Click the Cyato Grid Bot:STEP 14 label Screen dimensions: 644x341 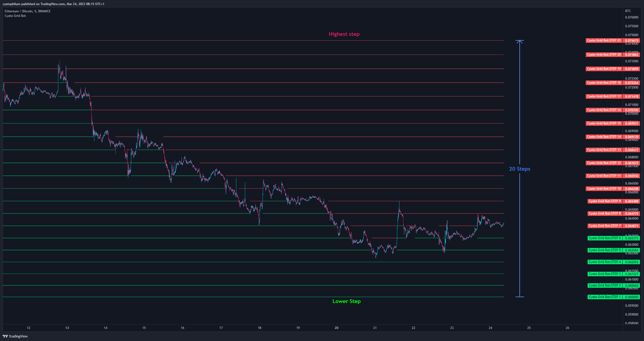604,137
